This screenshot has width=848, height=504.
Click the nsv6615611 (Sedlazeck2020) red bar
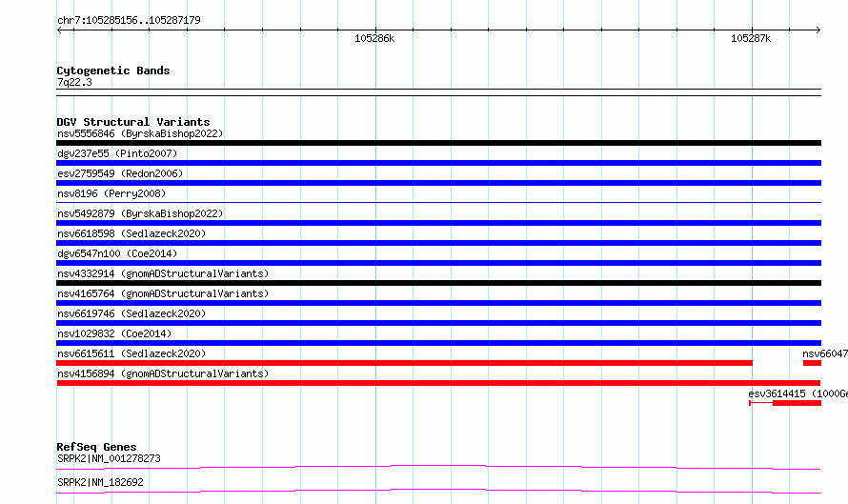pyautogui.click(x=405, y=363)
